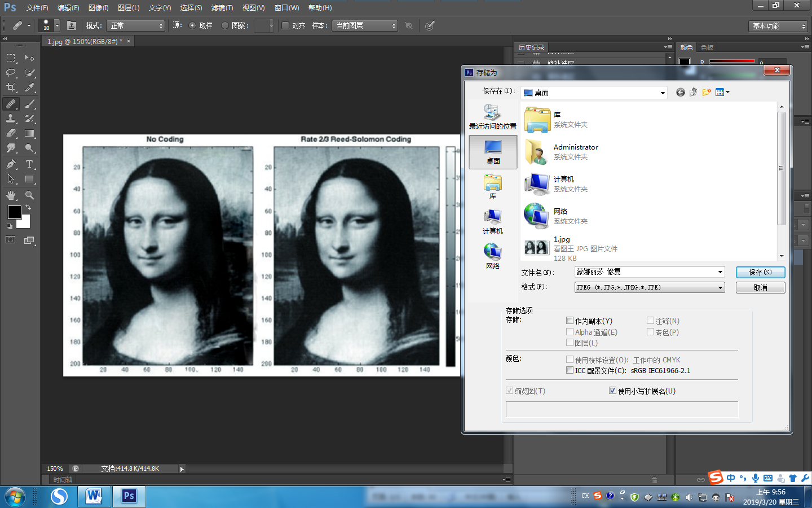
Task: Open 滤镜(T) menu
Action: point(222,8)
